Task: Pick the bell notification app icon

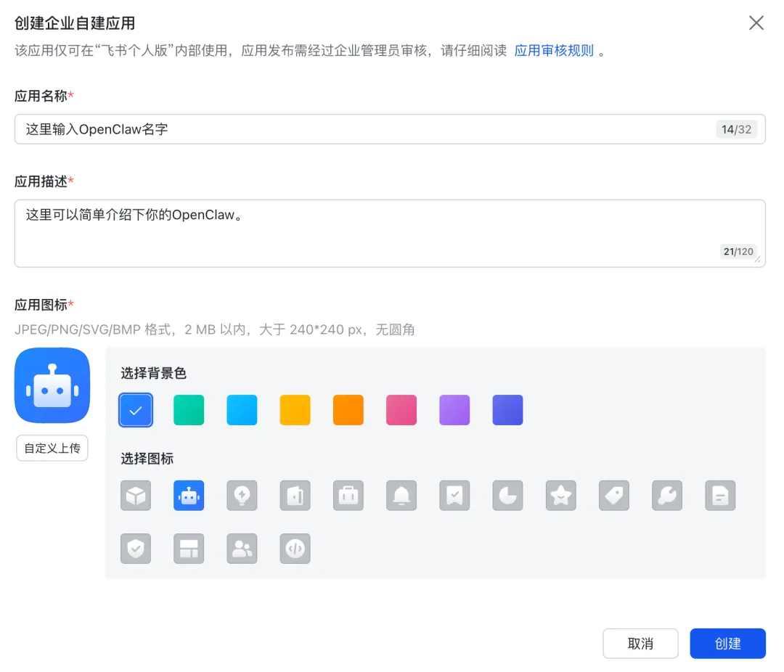Action: coord(401,496)
